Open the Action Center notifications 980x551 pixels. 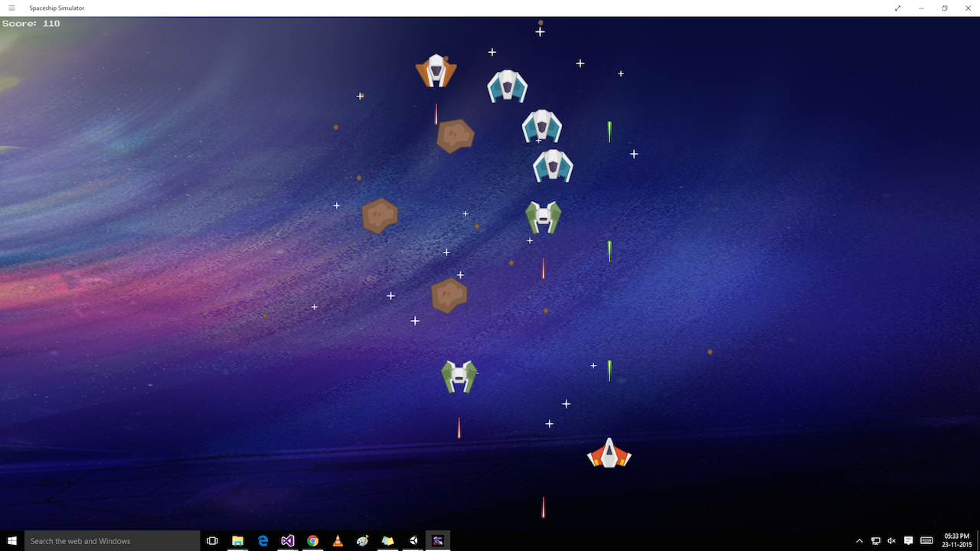(x=908, y=541)
